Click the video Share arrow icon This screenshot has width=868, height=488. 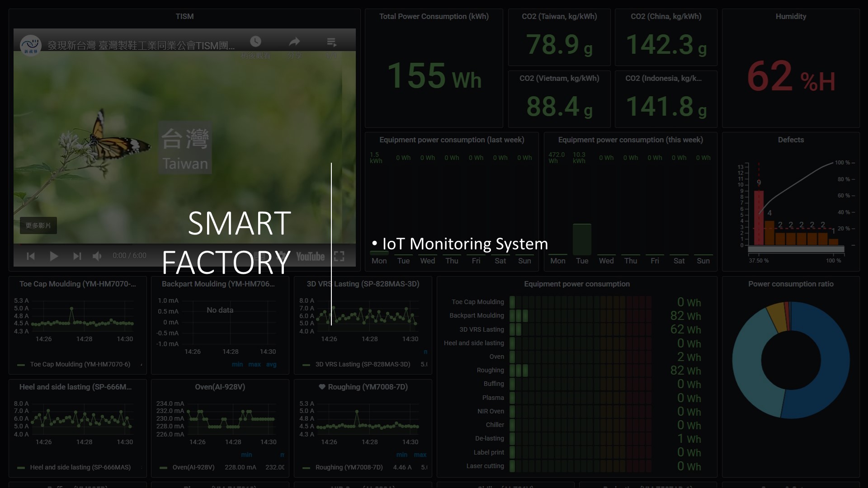tap(294, 42)
